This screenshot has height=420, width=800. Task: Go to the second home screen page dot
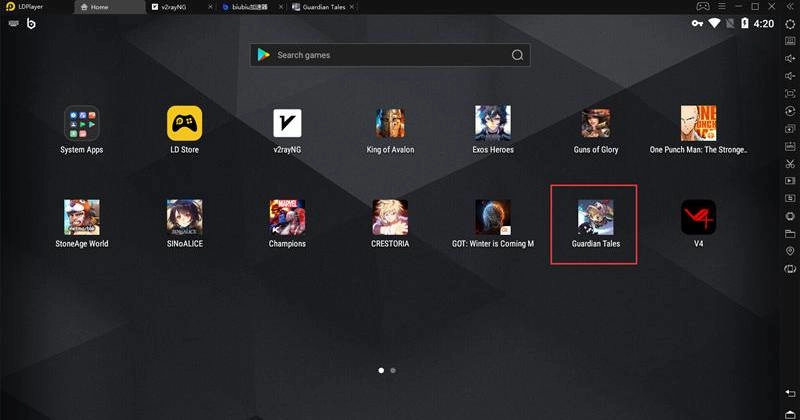coord(393,370)
